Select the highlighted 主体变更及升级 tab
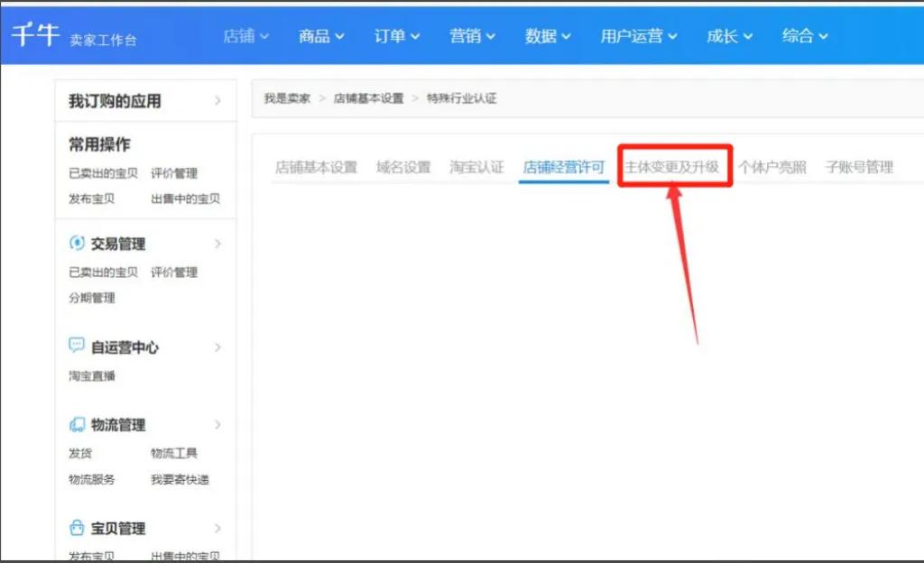This screenshot has width=924, height=563. [675, 167]
